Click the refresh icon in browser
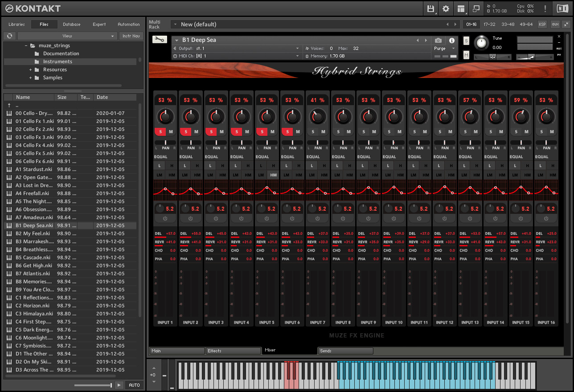This screenshot has height=392, width=574. click(x=9, y=36)
